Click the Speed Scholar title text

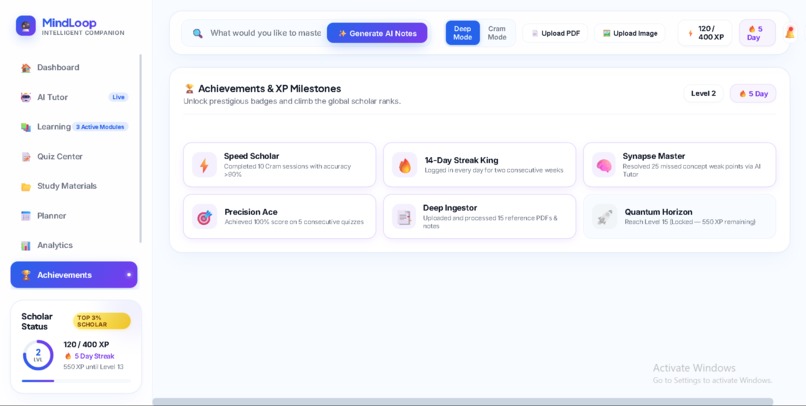pyautogui.click(x=251, y=156)
